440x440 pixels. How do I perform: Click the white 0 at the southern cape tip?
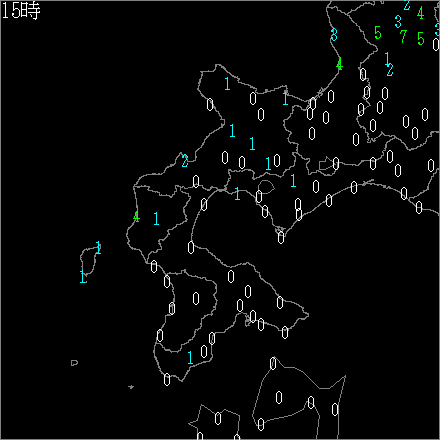[x=167, y=379]
